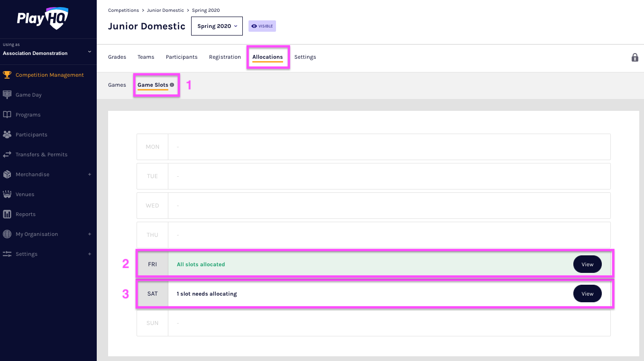This screenshot has height=361, width=644.
Task: Click the Transfers & Permits arrows icon
Action: point(7,154)
